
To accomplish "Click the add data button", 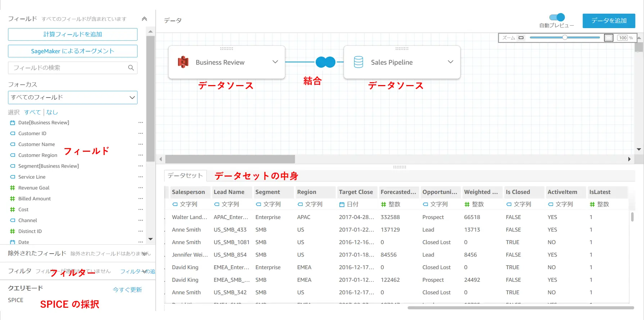I will coord(609,21).
